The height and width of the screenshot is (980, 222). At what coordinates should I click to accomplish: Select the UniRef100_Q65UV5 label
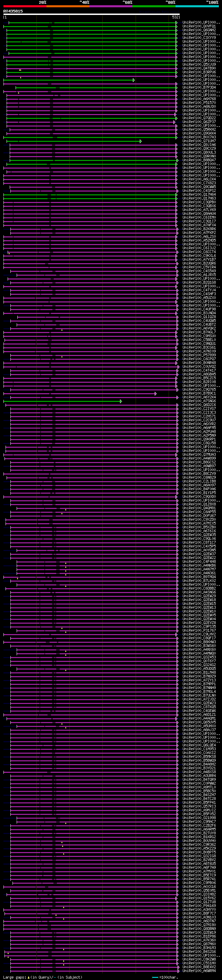[199, 722]
